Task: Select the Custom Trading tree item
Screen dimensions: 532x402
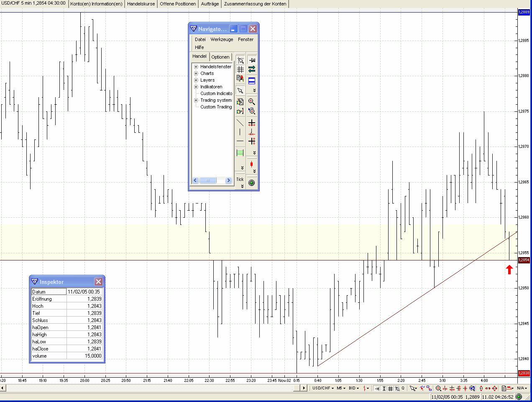Action: pyautogui.click(x=216, y=107)
